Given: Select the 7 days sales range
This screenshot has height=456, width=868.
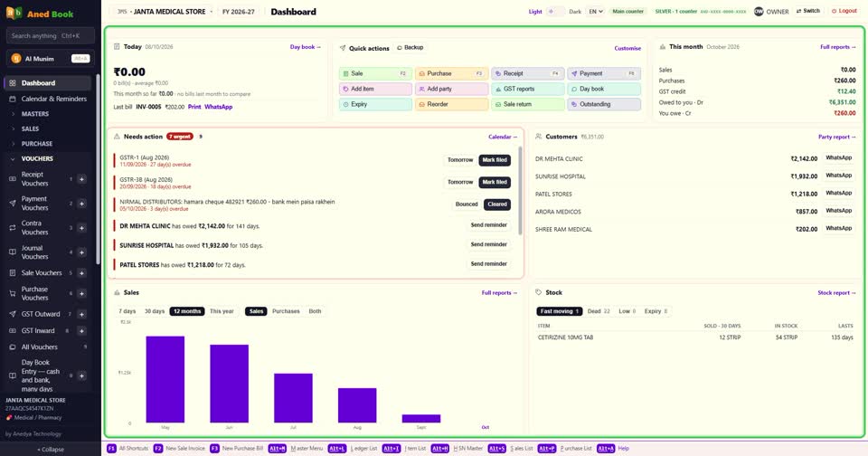Looking at the screenshot, I should [x=127, y=311].
